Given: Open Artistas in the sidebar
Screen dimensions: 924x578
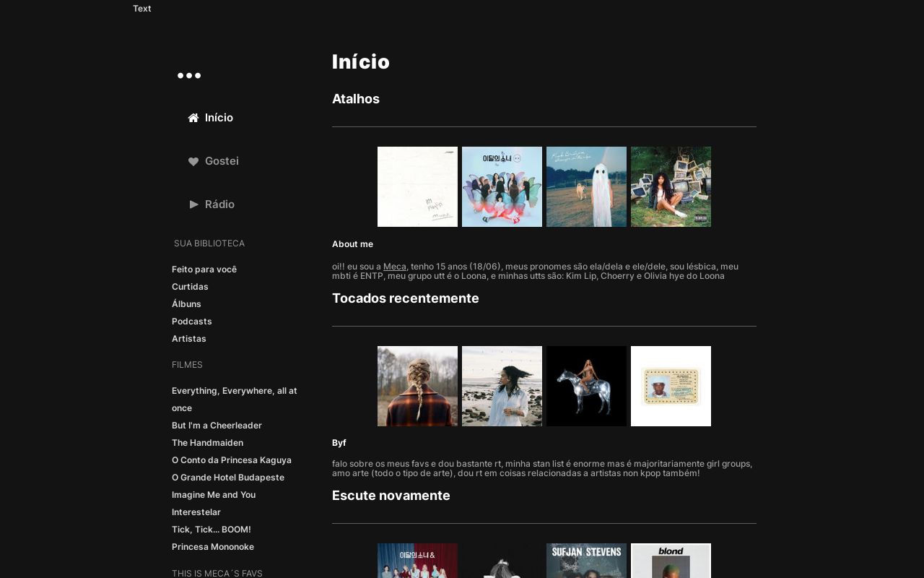Looking at the screenshot, I should (189, 339).
